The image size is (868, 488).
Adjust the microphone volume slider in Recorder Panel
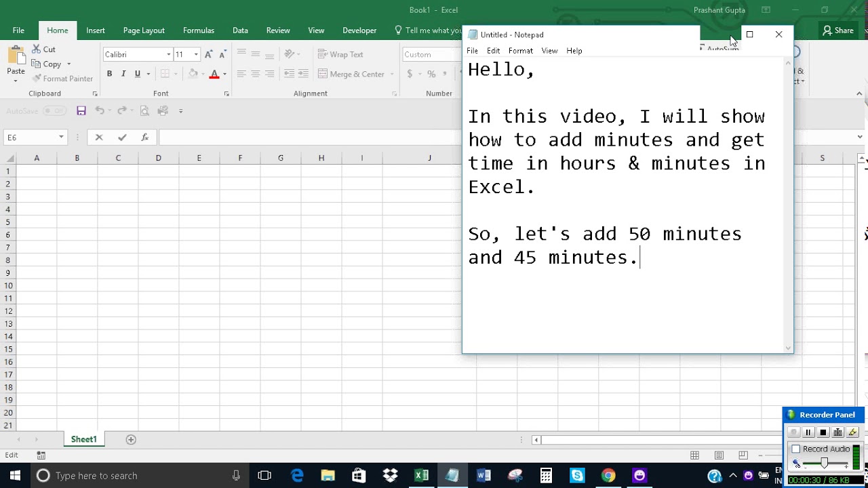[x=824, y=463]
